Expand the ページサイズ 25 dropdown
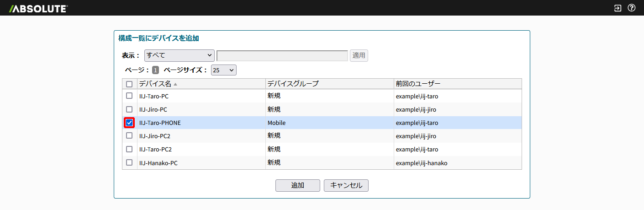The height and width of the screenshot is (210, 644). tap(224, 70)
